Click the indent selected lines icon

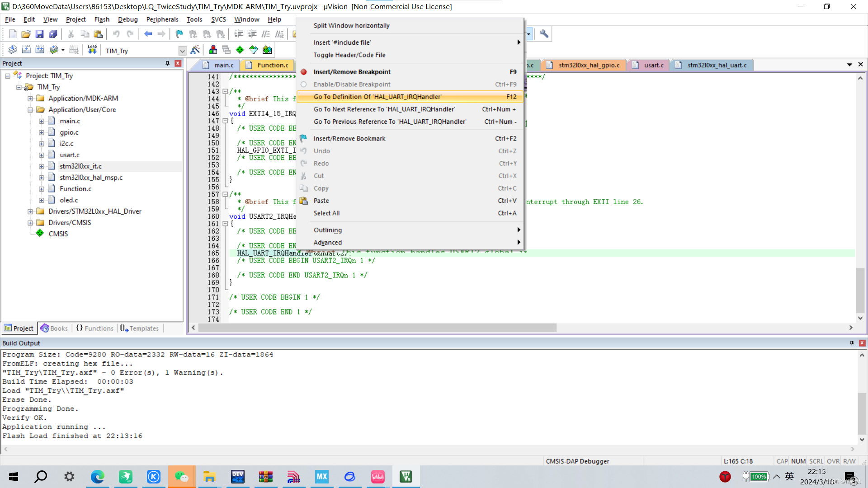239,34
